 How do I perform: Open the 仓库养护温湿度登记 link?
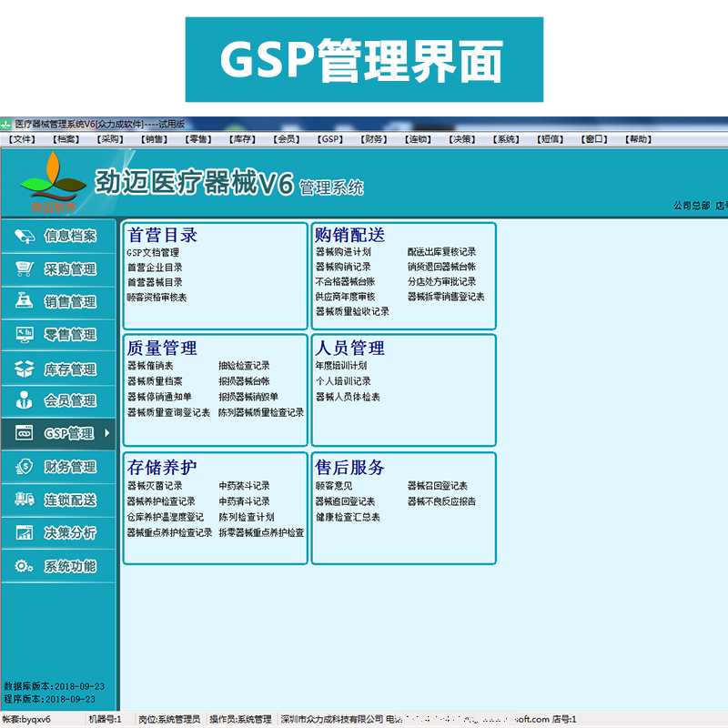coord(166,517)
